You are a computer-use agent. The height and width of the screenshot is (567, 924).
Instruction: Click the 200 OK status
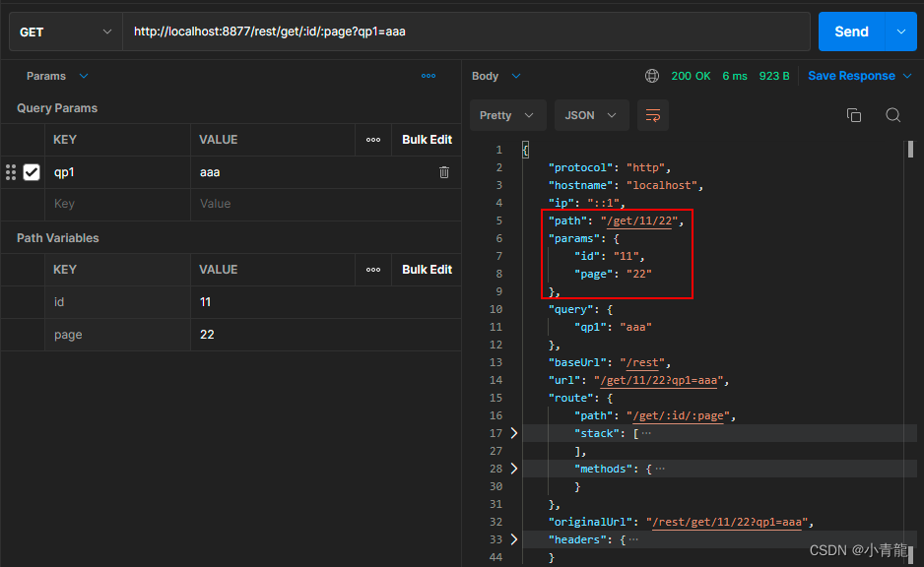pyautogui.click(x=691, y=76)
